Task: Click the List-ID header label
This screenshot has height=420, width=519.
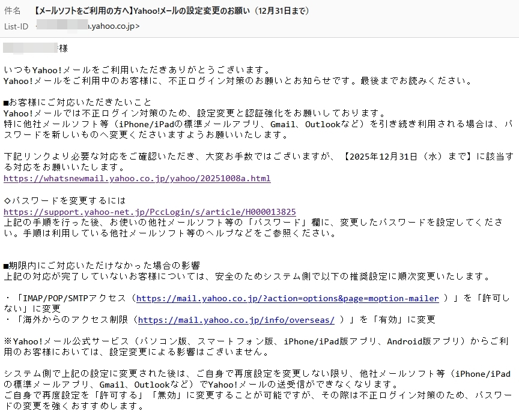Action: pos(16,26)
